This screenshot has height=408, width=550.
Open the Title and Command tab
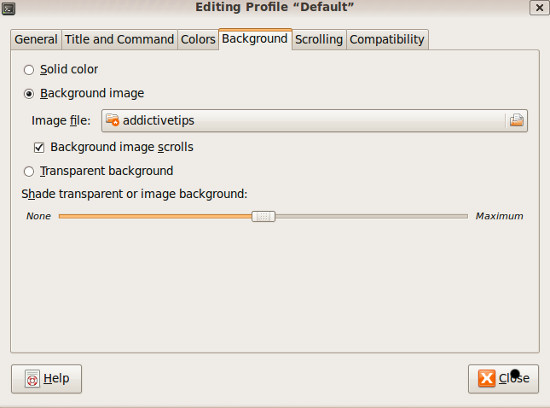tap(119, 39)
